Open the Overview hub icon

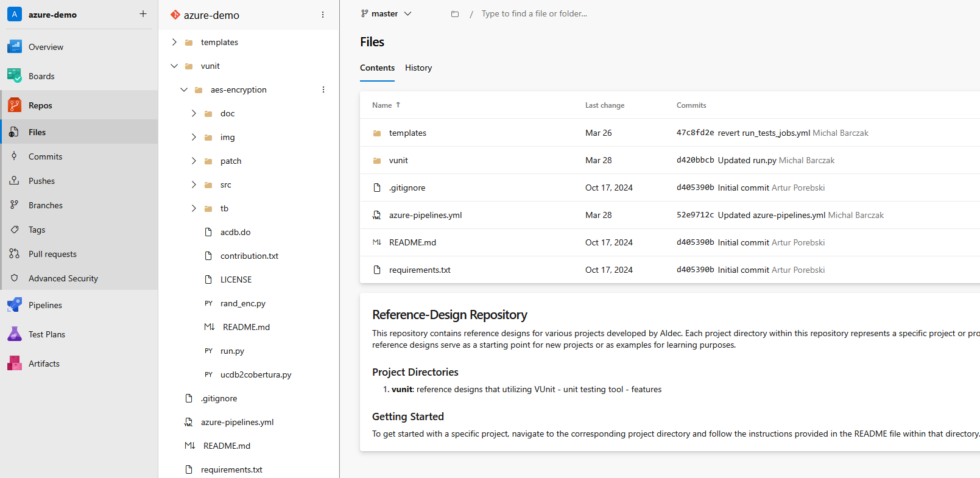[x=15, y=47]
